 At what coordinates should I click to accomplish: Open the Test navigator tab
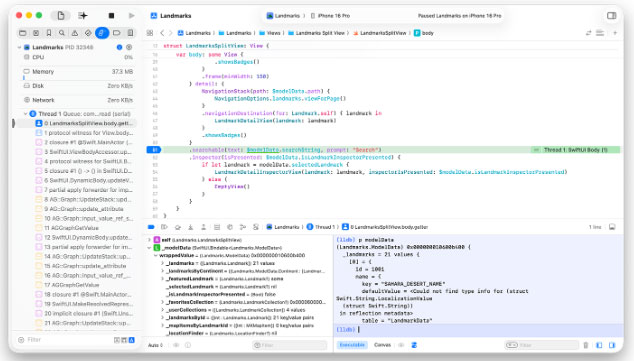coord(88,33)
